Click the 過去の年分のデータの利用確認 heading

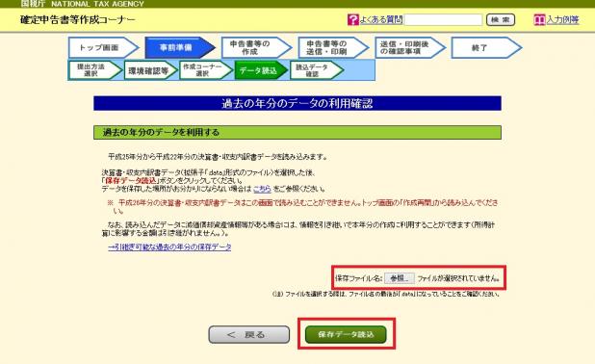click(x=297, y=104)
